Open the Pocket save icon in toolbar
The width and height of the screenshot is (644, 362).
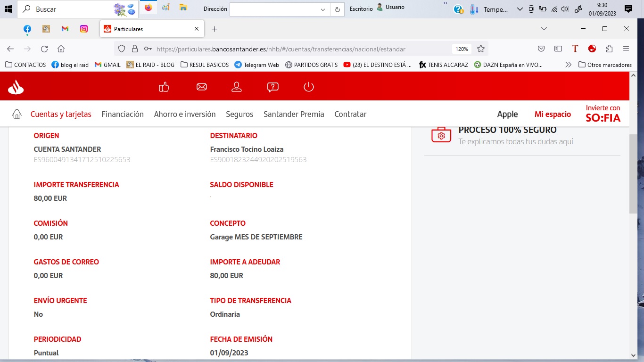click(x=541, y=49)
